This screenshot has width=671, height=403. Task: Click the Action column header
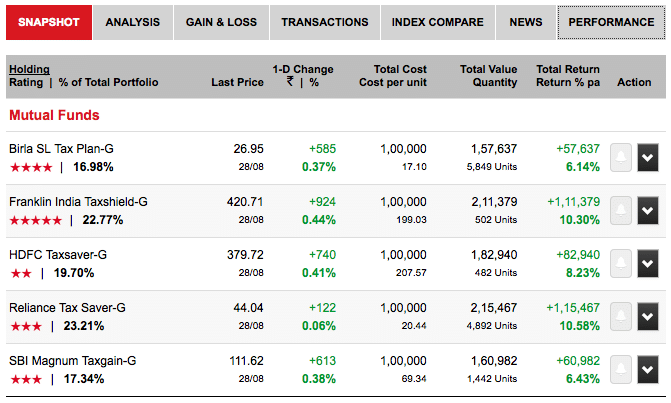click(x=634, y=83)
